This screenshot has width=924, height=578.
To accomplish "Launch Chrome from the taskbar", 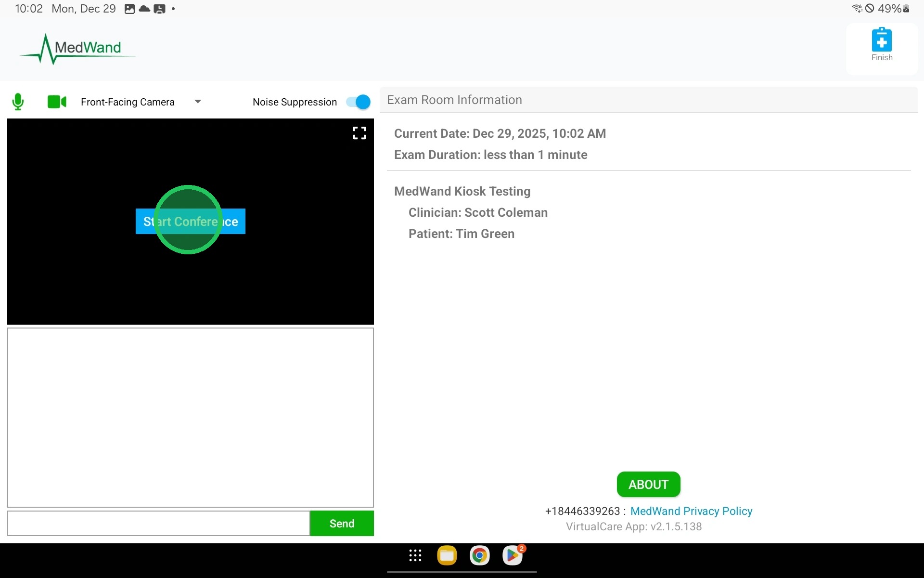I will point(479,555).
